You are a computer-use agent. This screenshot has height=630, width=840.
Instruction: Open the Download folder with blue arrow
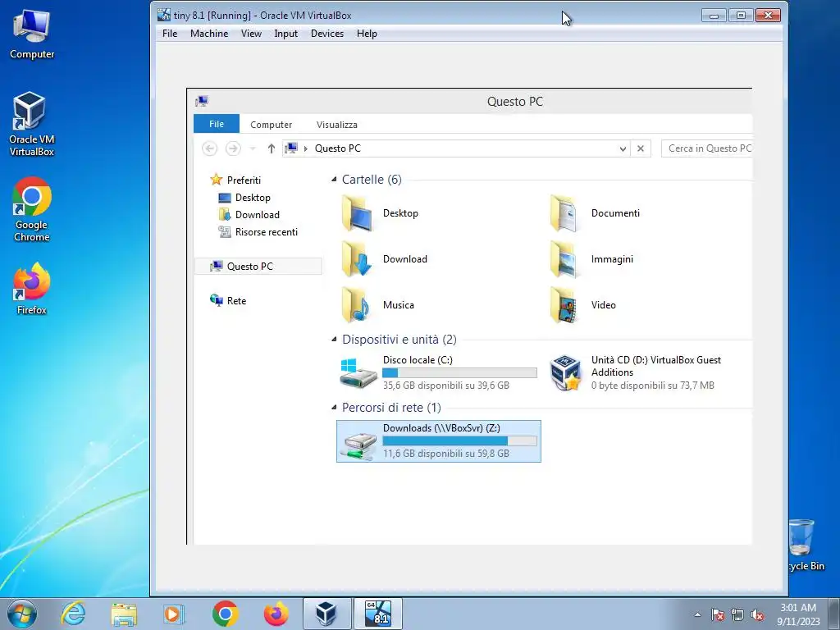[358, 259]
